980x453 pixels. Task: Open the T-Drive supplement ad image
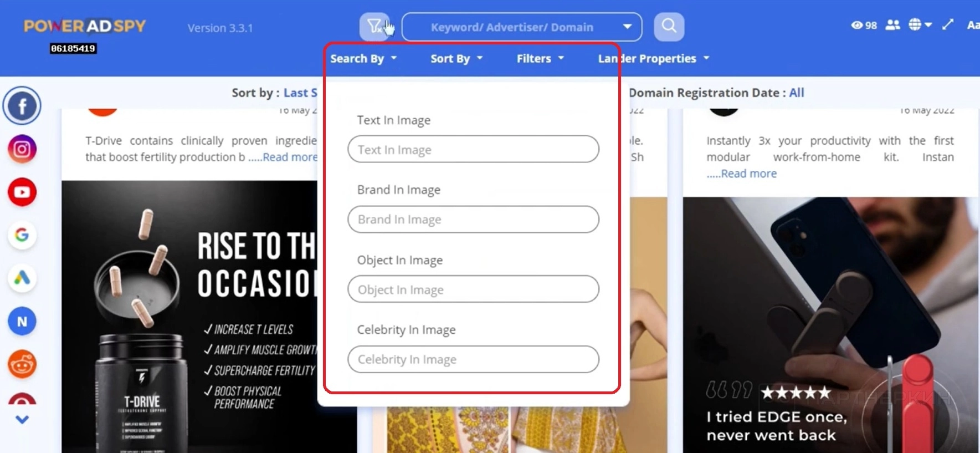coord(190,317)
